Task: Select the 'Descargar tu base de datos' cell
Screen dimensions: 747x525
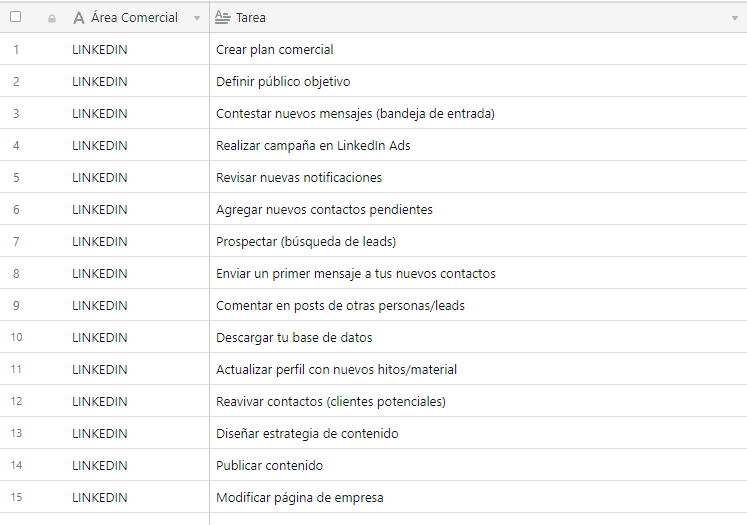Action: click(x=478, y=337)
